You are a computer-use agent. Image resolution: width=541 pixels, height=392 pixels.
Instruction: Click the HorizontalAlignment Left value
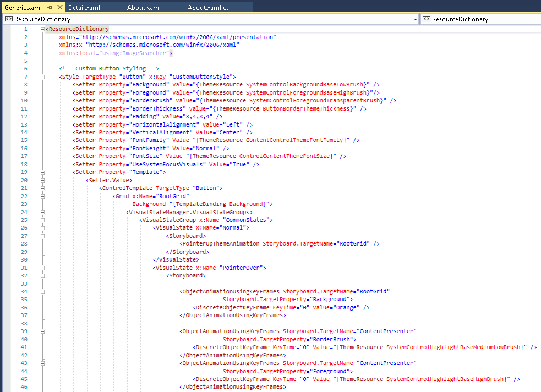(x=233, y=124)
